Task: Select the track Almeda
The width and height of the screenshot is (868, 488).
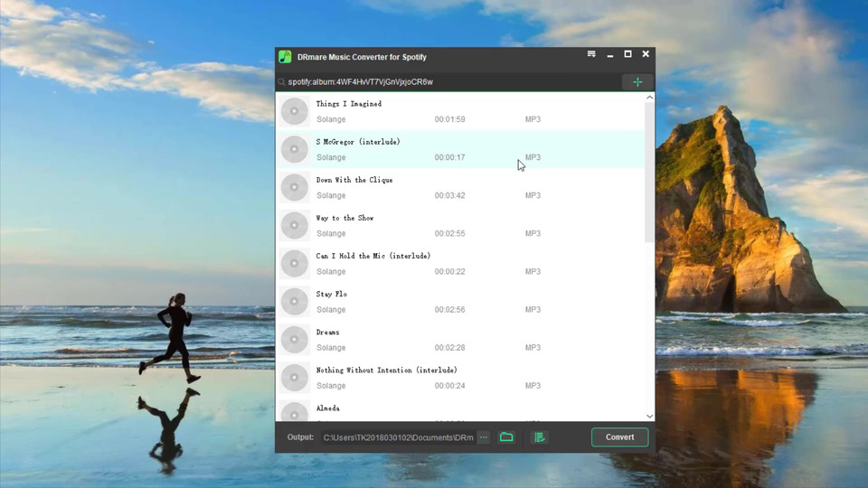Action: point(460,409)
